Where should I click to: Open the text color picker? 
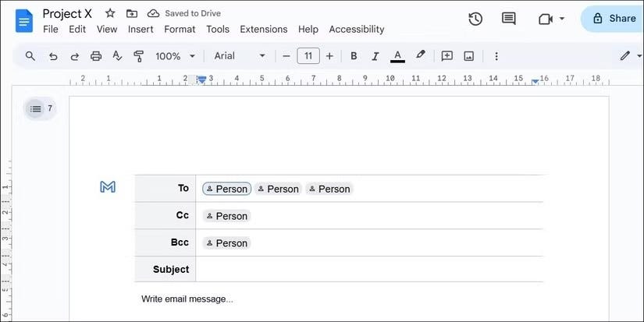397,56
